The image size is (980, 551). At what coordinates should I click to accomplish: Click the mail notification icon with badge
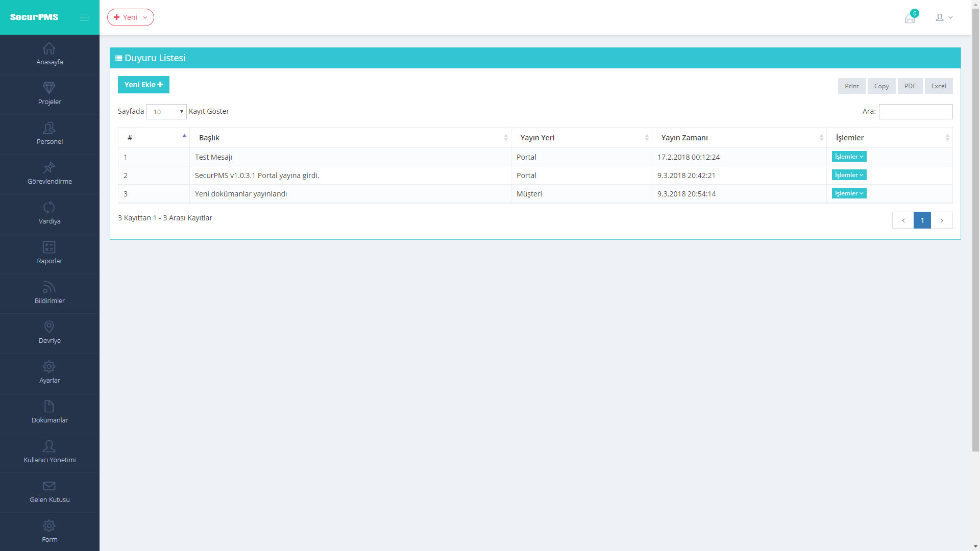[910, 18]
